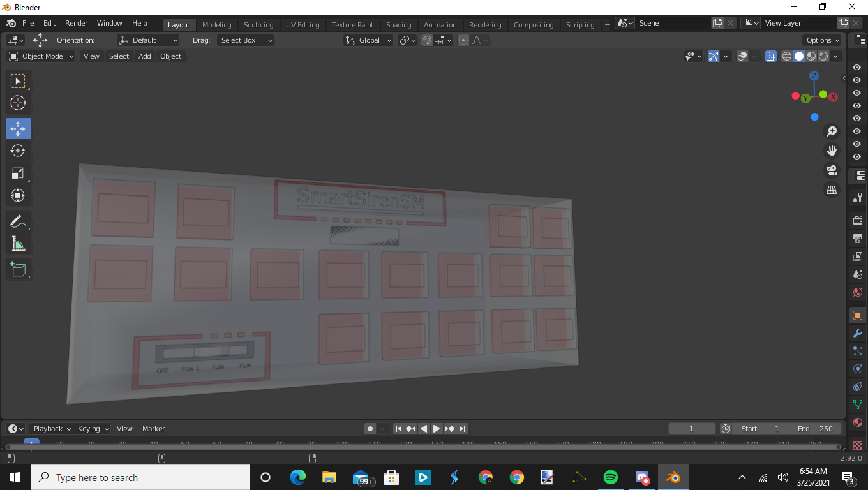The height and width of the screenshot is (490, 868).
Task: Open the Object Mode dropdown
Action: point(41,56)
